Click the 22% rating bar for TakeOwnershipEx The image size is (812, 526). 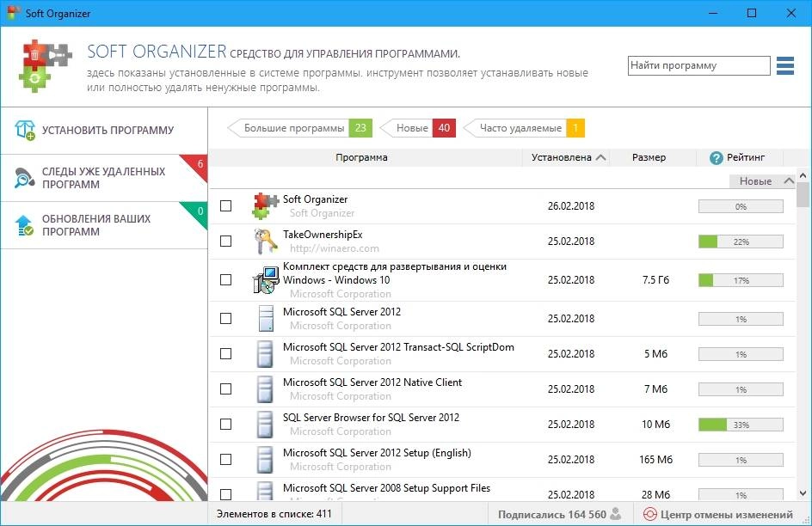[741, 242]
